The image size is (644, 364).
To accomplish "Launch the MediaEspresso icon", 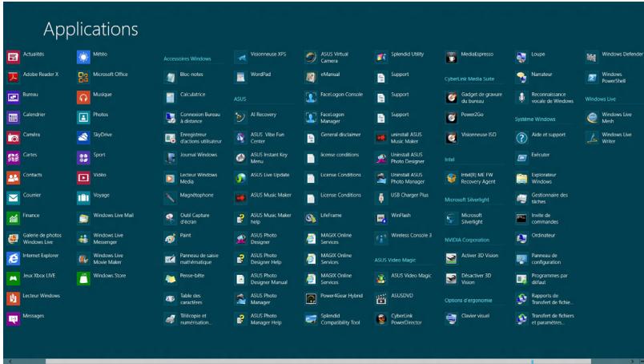I will click(x=452, y=57).
